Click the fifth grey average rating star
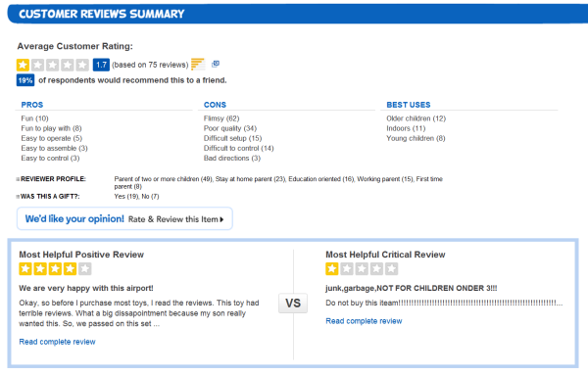This screenshot has width=588, height=375. point(82,65)
